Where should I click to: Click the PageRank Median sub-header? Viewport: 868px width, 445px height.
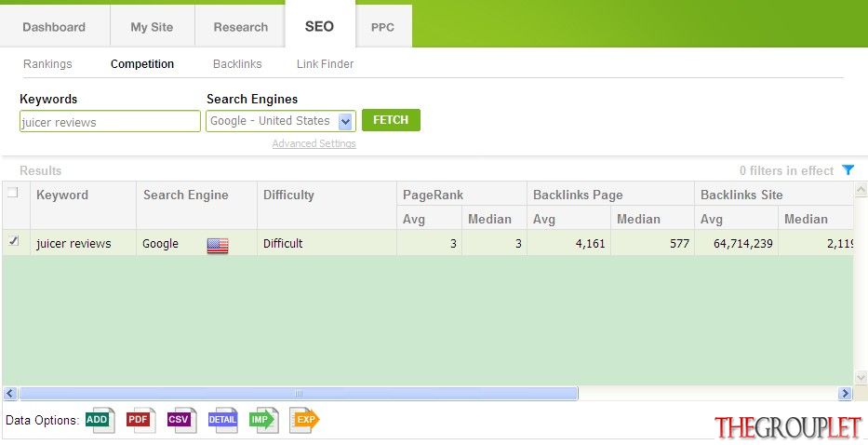(494, 219)
